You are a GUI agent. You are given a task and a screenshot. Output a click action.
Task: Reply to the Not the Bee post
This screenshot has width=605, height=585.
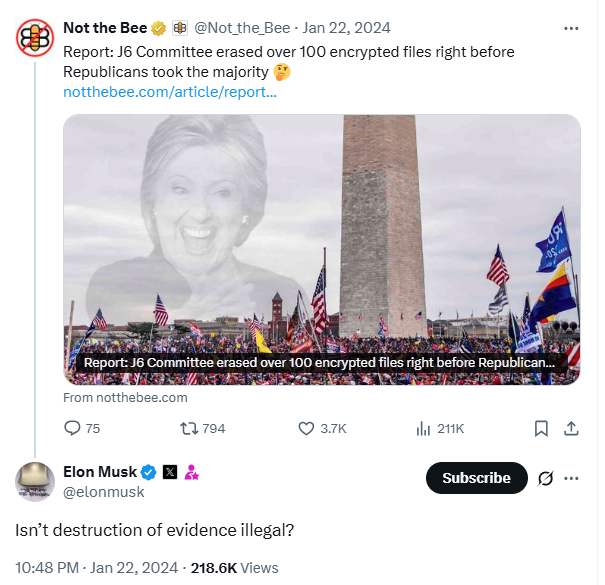[x=72, y=428]
